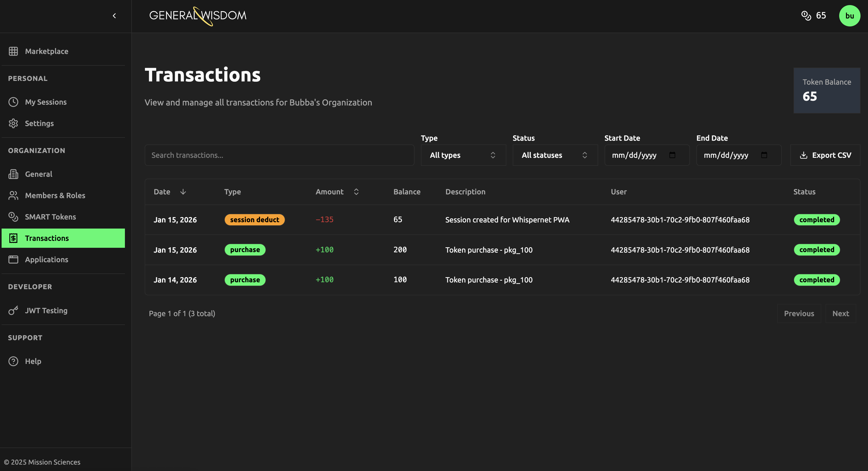Click the balance value 100
The height and width of the screenshot is (471, 868).
[400, 280]
